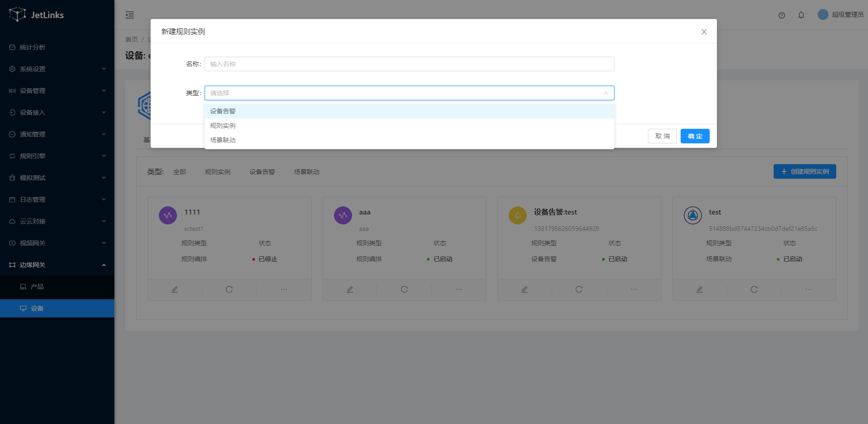This screenshot has height=424, width=868.
Task: Click the sidebar collapse menu icon
Action: click(x=130, y=15)
